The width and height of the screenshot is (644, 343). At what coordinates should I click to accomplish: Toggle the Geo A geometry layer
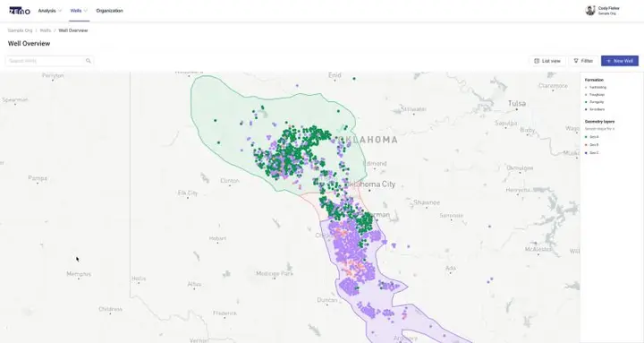coord(592,137)
